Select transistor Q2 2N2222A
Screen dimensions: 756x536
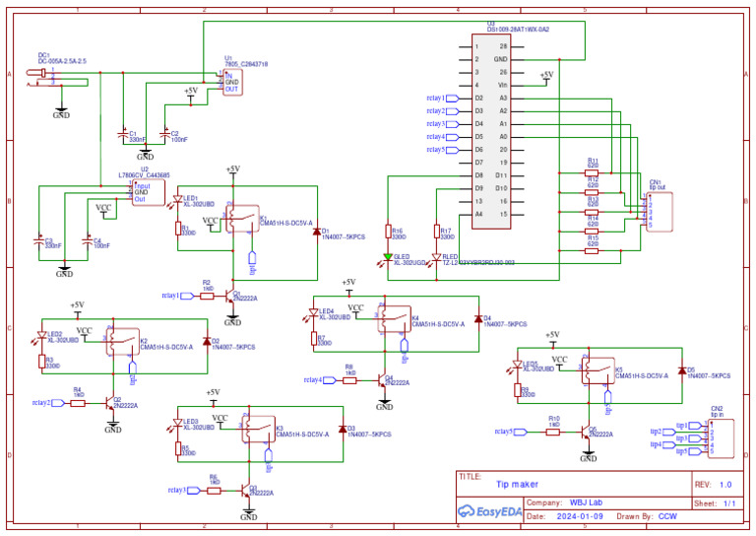110,403
